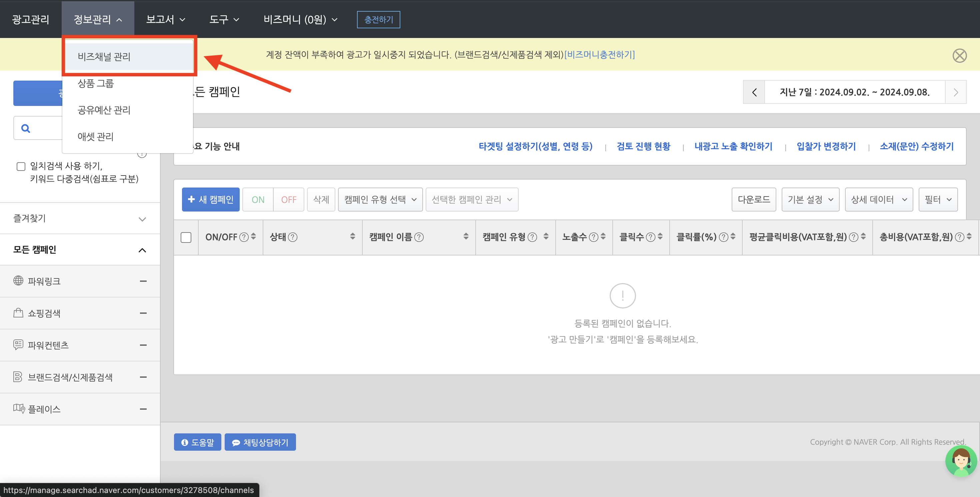Click help icon next to 클릭률(%) column

[724, 237]
